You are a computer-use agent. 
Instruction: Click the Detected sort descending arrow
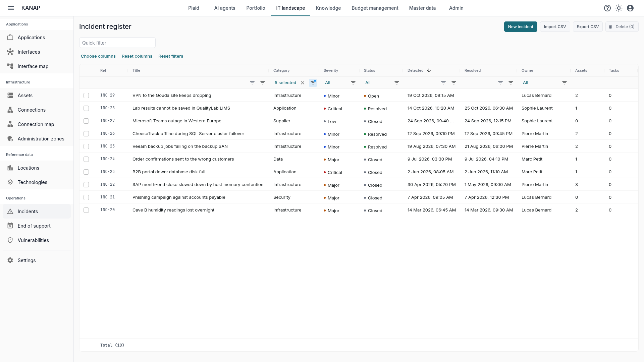(429, 70)
